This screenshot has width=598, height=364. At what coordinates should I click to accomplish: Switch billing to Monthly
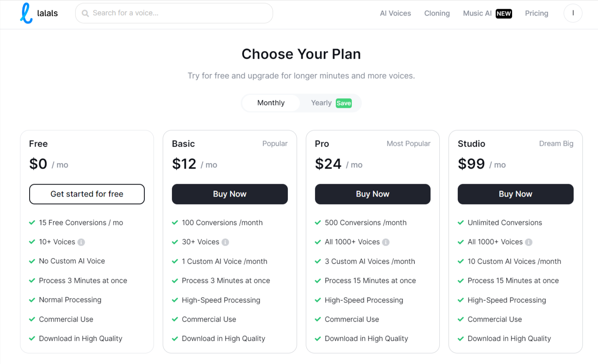pyautogui.click(x=271, y=103)
